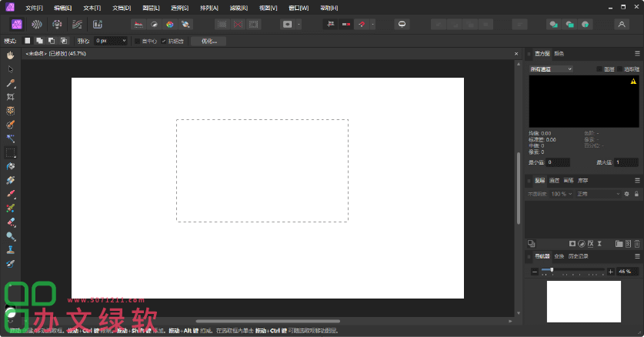This screenshot has height=337, width=644.
Task: Click the add adjustment layer button
Action: [582, 244]
